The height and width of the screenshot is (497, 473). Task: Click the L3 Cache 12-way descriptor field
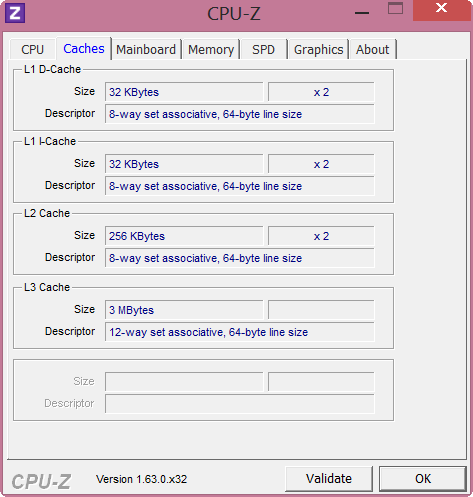coord(240,332)
